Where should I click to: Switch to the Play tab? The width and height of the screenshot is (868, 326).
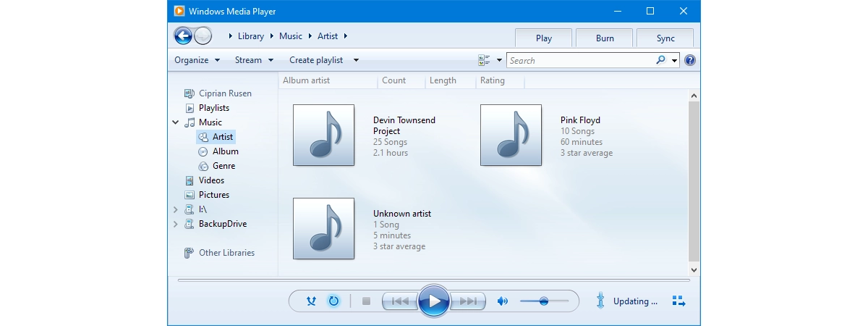pos(544,38)
